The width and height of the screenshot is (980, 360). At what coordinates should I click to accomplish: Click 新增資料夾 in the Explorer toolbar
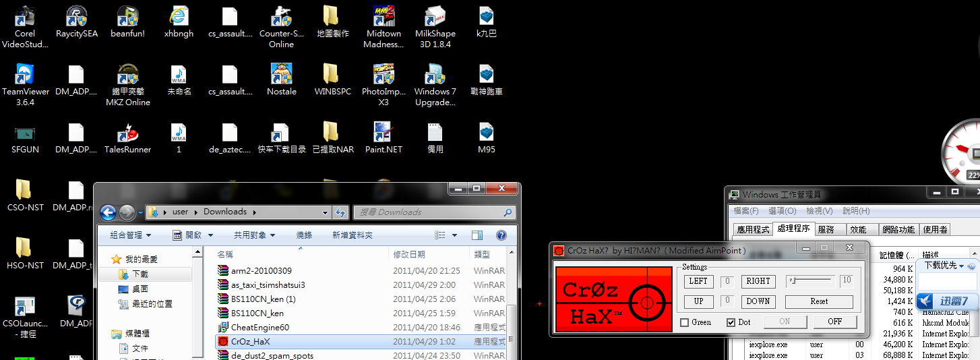click(x=353, y=235)
